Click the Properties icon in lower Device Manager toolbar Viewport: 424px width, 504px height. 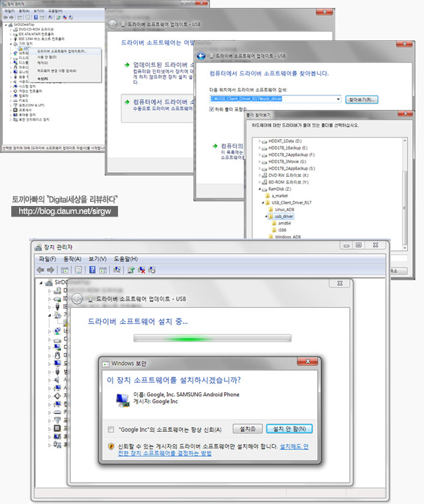point(78,270)
